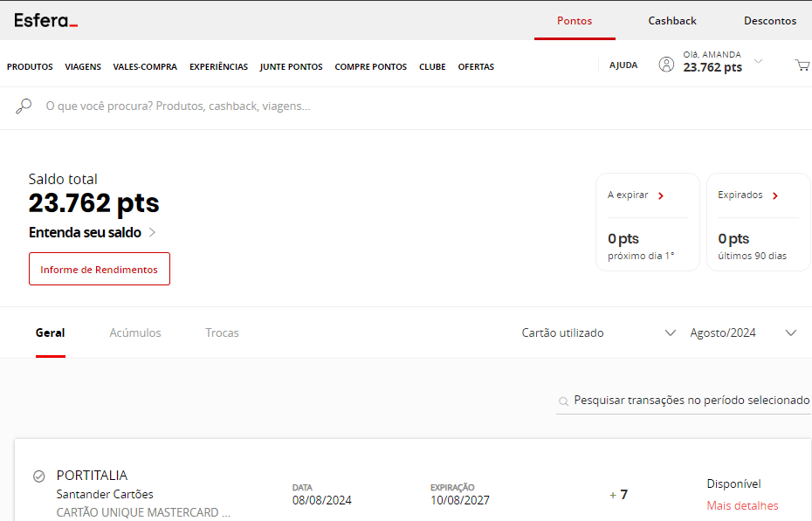
Task: Click the Esfera logo
Action: click(45, 20)
